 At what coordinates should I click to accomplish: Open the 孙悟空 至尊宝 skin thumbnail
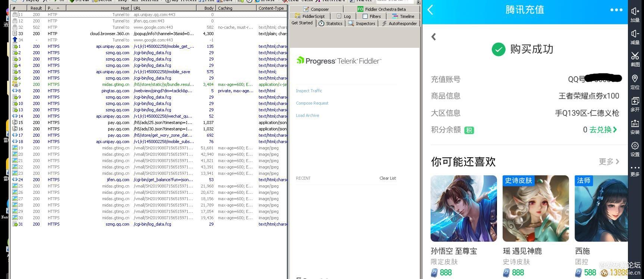tap(464, 208)
